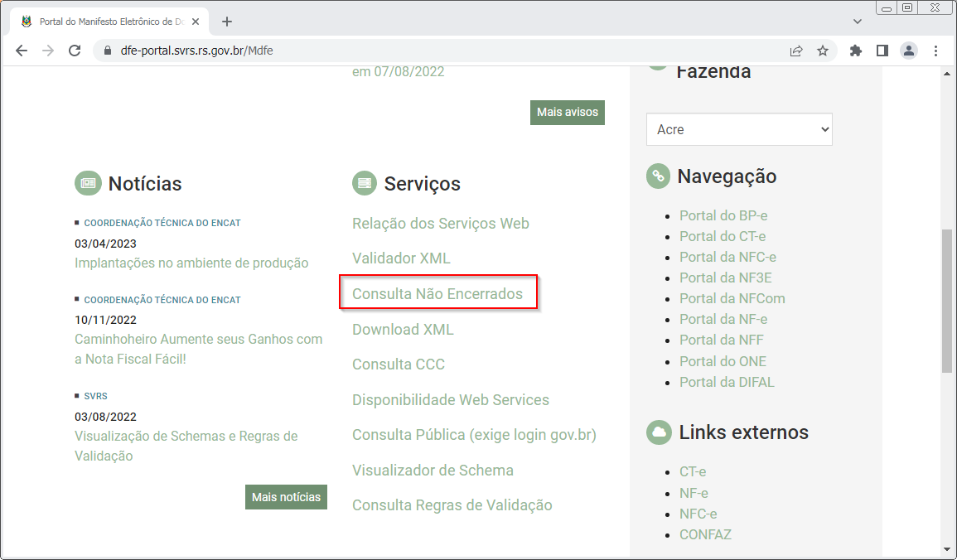Click the page favicon in the tab
The height and width of the screenshot is (560, 957).
click(x=27, y=22)
